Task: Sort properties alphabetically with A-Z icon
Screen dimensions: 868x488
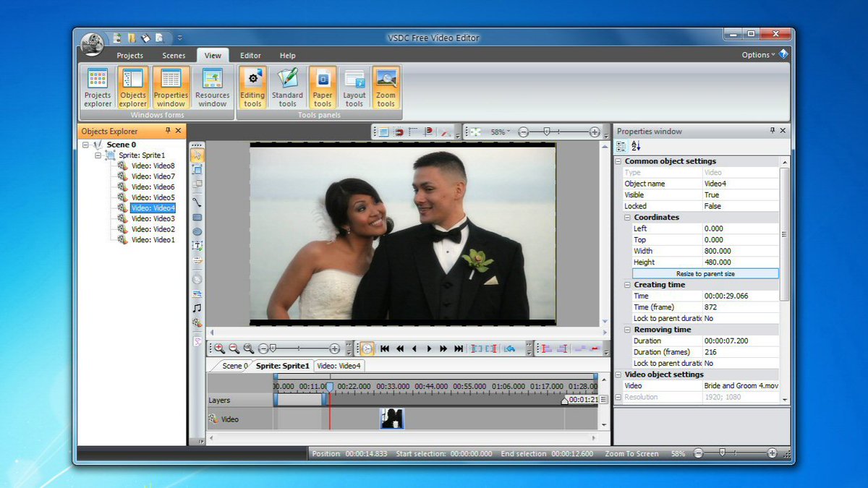Action: (636, 146)
